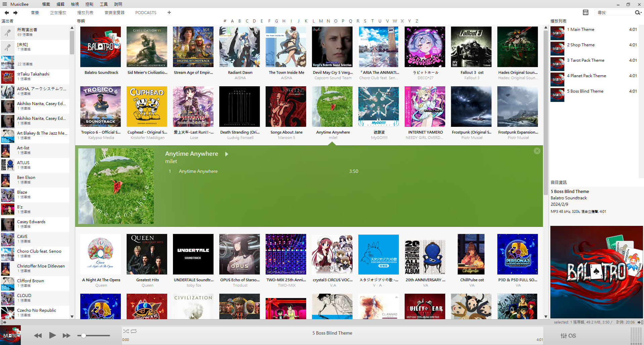Open the 控制 menu

pyautogui.click(x=89, y=4)
